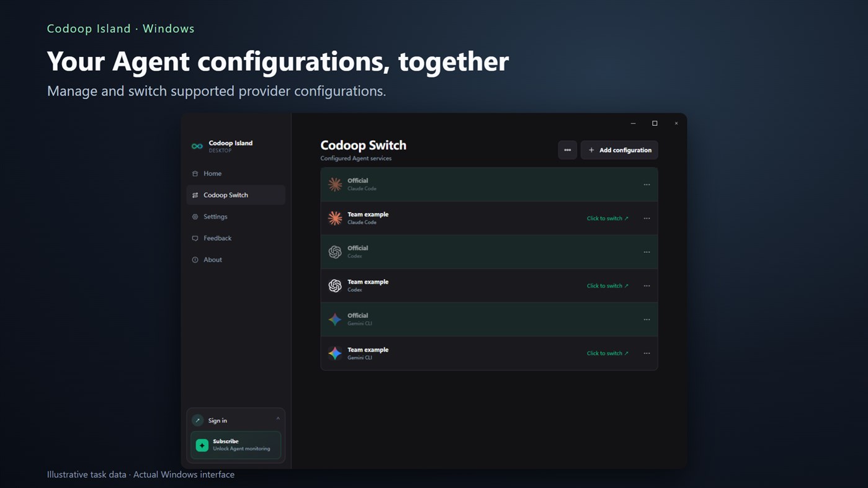The image size is (868, 488).
Task: Open the more options button beside Add configuration
Action: (x=567, y=150)
